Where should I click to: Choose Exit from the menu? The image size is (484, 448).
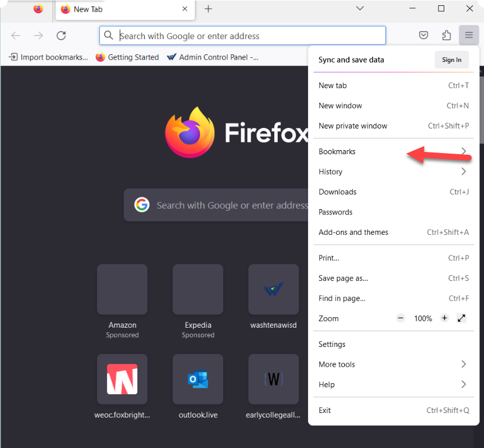pos(393,411)
